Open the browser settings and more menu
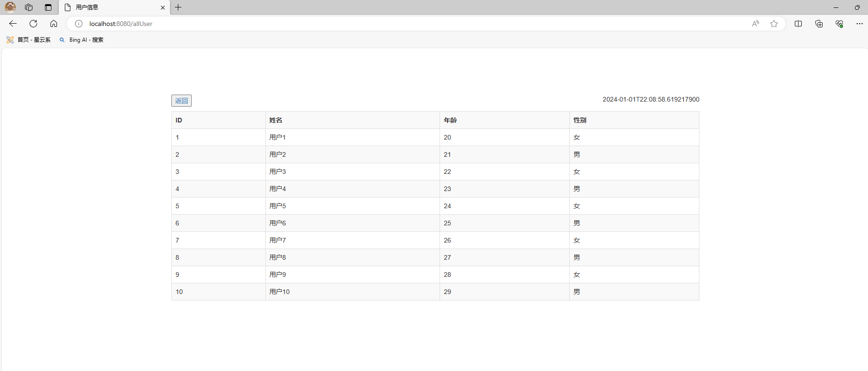Viewport: 868px width, 371px height. tap(859, 24)
